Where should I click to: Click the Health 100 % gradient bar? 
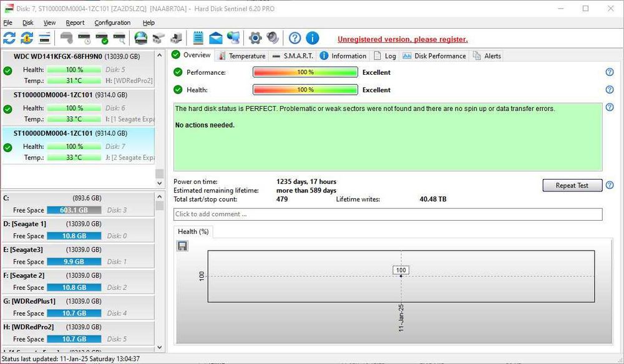(x=305, y=89)
